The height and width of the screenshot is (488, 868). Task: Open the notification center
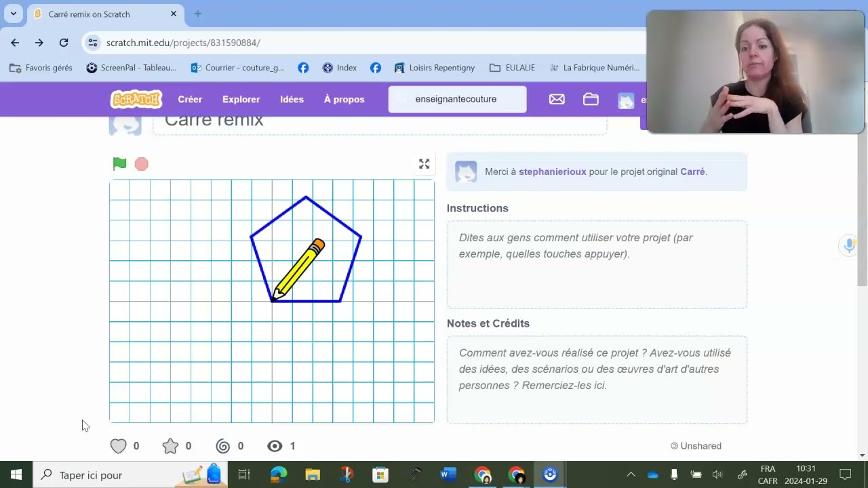point(846,475)
